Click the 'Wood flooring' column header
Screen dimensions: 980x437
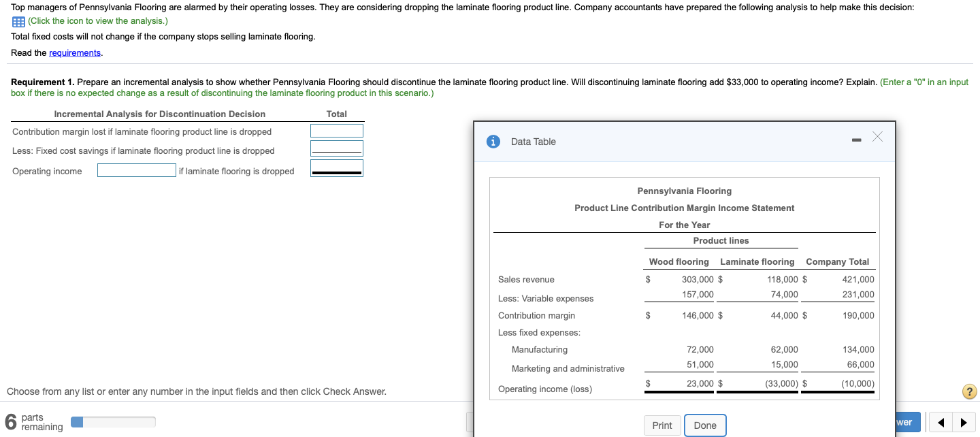(x=679, y=261)
